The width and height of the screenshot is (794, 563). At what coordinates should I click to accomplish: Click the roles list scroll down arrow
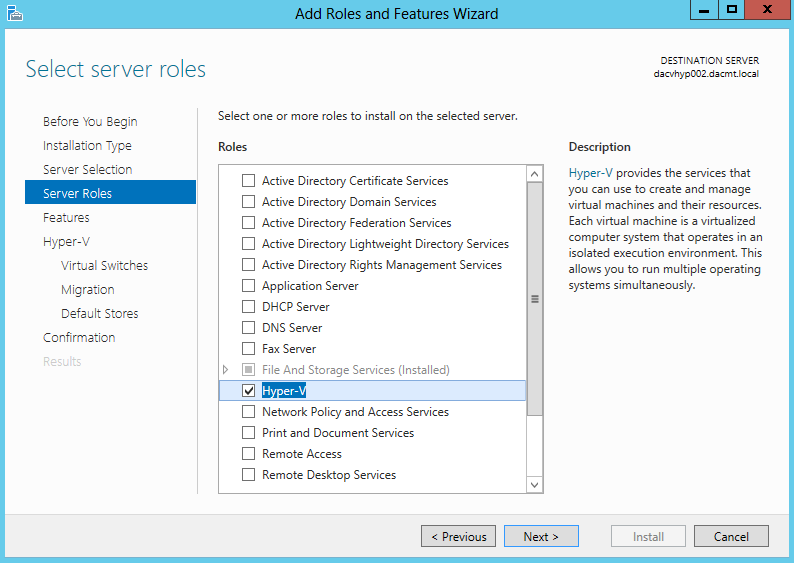click(x=534, y=485)
